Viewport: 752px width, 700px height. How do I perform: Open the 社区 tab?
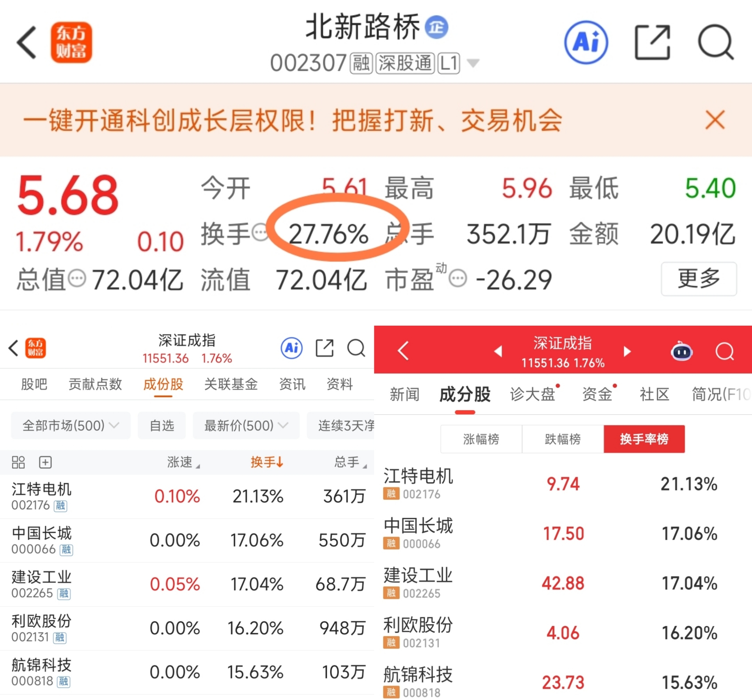coord(655,394)
